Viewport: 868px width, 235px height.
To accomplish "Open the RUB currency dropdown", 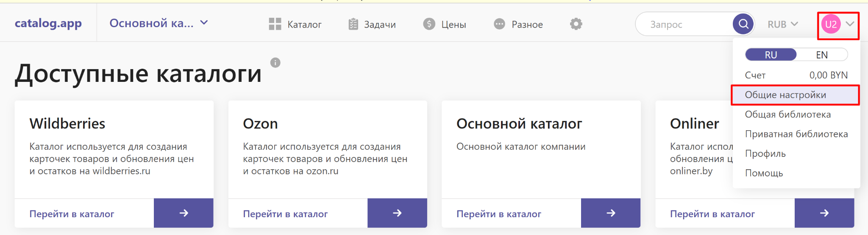I will 782,24.
